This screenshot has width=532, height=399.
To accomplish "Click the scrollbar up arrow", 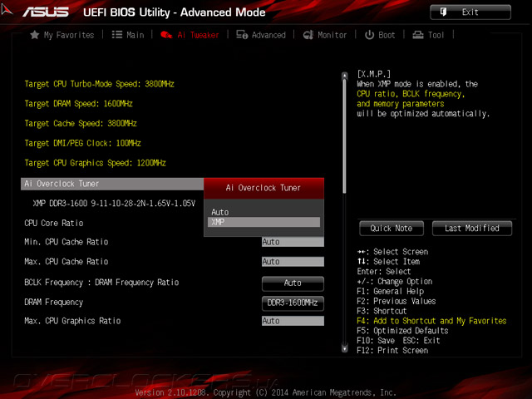I will point(345,76).
